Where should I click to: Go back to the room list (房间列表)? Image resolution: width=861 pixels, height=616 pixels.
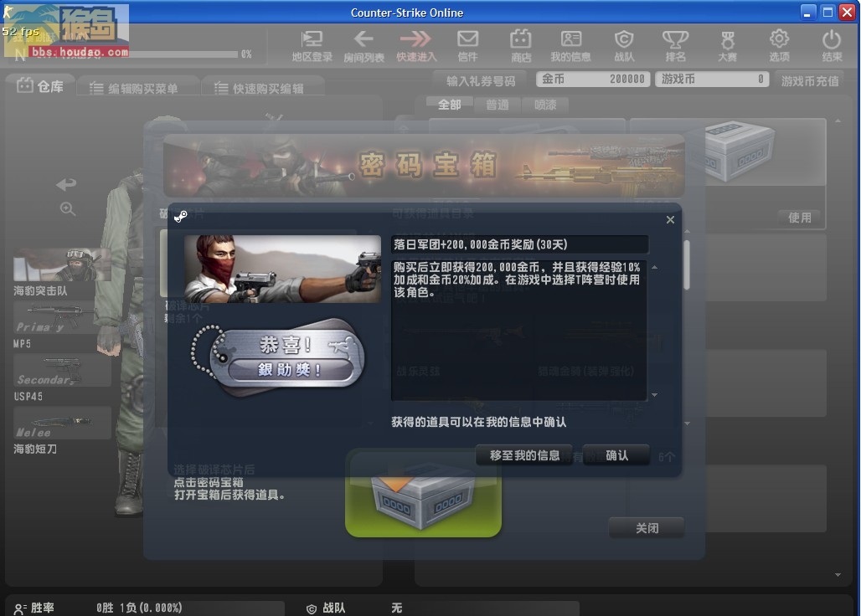point(363,45)
